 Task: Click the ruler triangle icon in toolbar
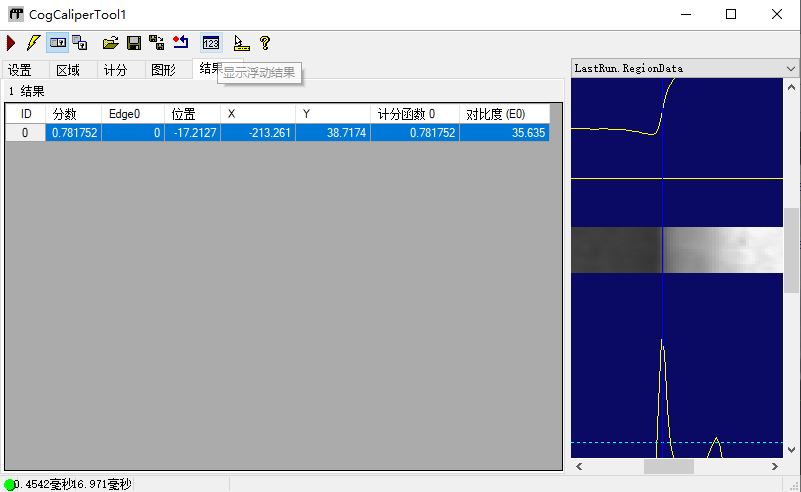click(241, 43)
